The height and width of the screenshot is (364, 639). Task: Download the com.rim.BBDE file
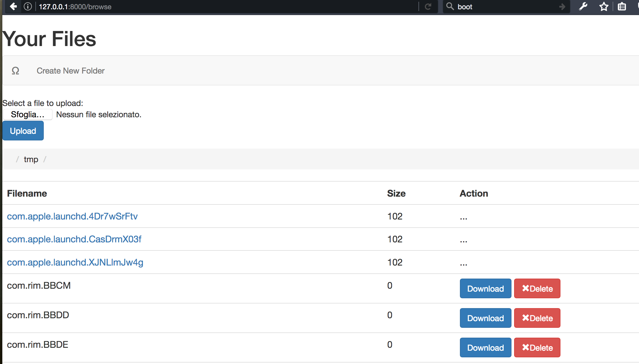pos(485,347)
